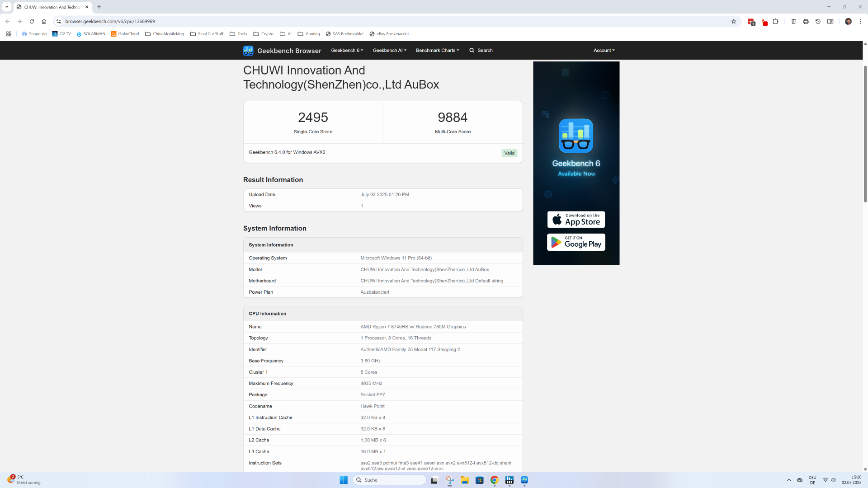The width and height of the screenshot is (868, 488).
Task: Open the Gaming bookmark folder
Action: point(309,34)
